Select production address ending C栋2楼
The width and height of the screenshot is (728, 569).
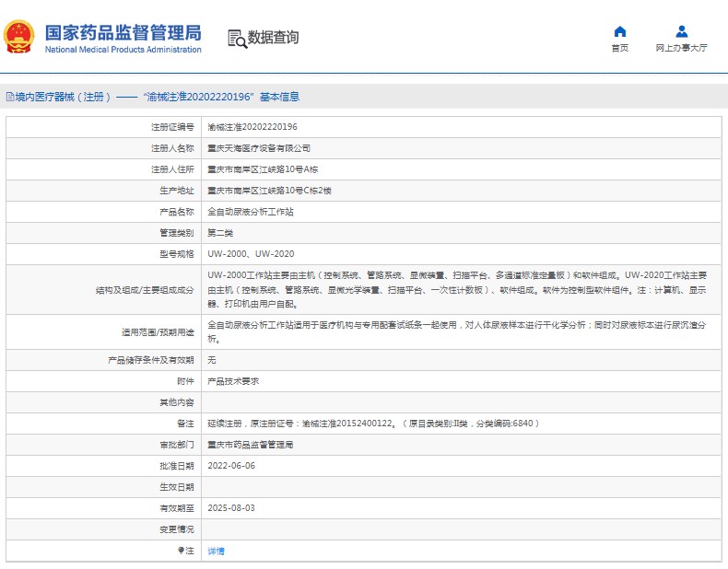[x=269, y=191]
